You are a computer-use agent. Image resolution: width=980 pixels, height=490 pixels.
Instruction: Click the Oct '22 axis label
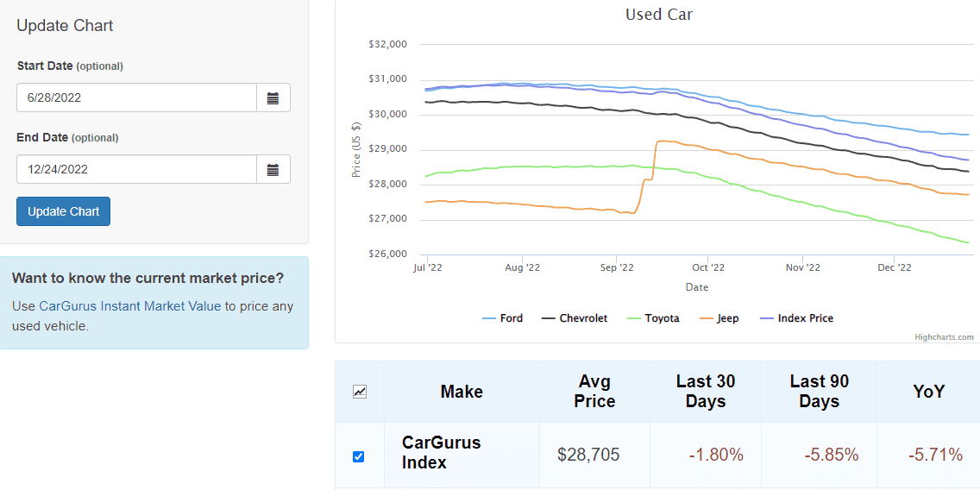pyautogui.click(x=708, y=267)
